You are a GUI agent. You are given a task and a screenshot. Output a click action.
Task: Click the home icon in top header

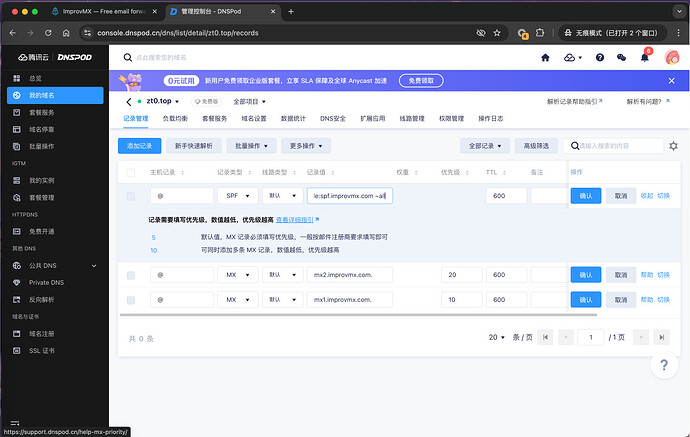(545, 59)
